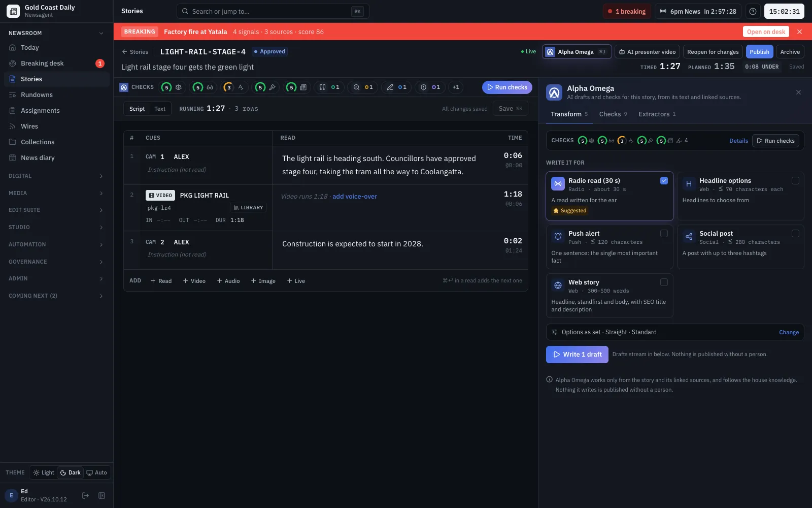This screenshot has height=508, width=812.
Task: Switch to the Extractors tab
Action: [657, 114]
